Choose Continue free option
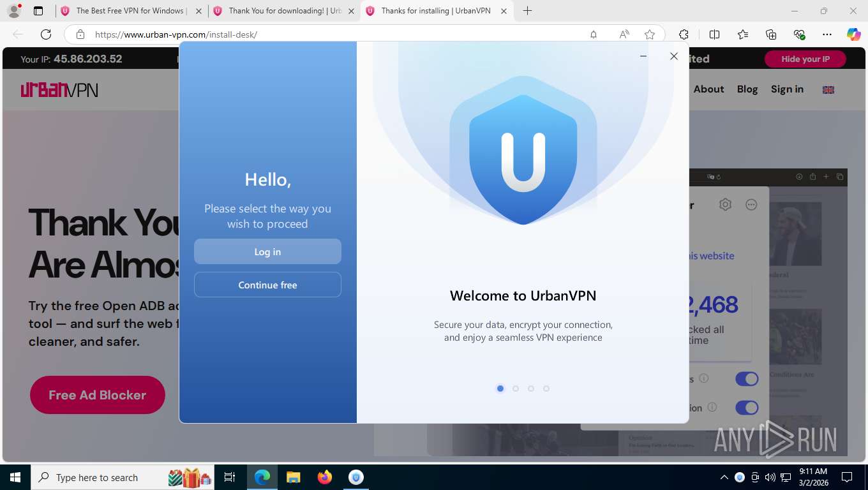Screen dimensions: 868x490 point(267,285)
